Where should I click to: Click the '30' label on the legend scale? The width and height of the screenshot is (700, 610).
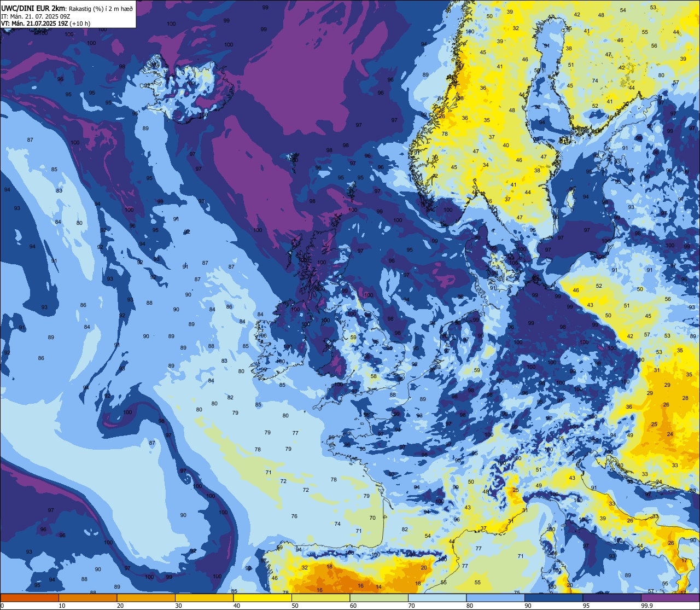point(178,606)
